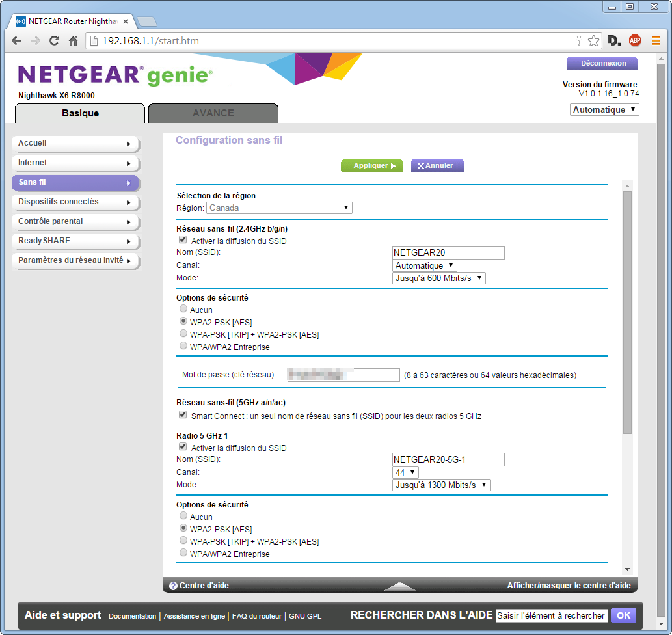Disable the Smart Connect checkbox
Viewport: 672px width, 635px height.
tap(183, 416)
